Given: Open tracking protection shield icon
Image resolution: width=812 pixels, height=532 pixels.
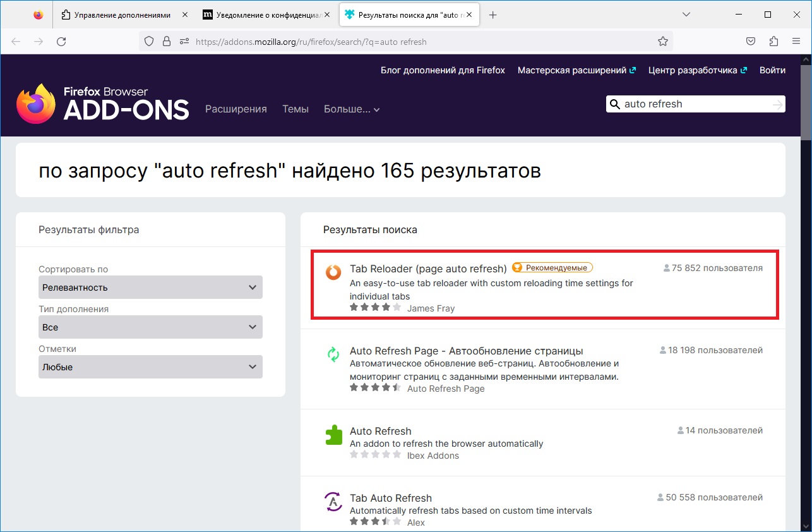Looking at the screenshot, I should pos(149,42).
